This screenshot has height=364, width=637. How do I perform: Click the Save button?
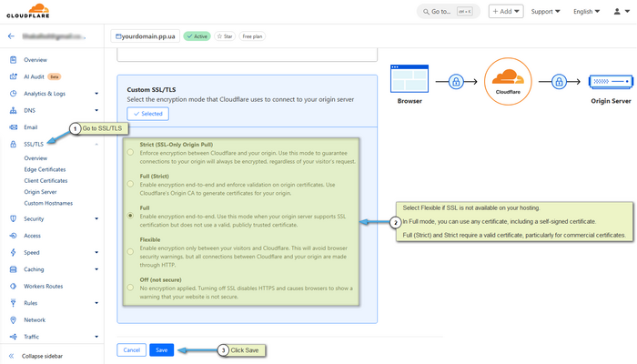click(161, 349)
